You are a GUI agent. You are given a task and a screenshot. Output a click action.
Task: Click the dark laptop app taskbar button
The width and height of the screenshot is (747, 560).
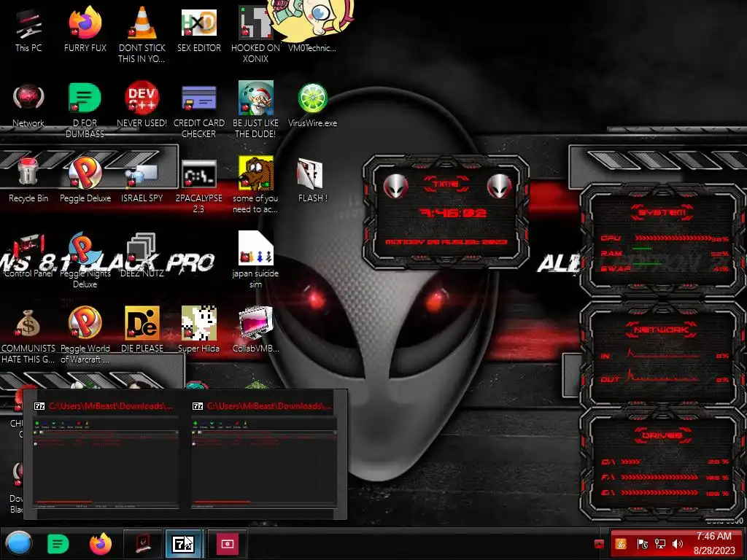[x=143, y=543]
